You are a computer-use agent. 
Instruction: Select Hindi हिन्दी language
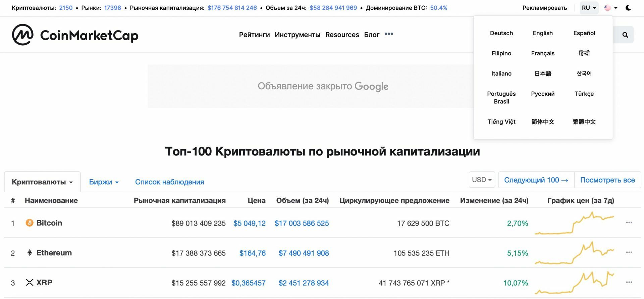click(584, 53)
